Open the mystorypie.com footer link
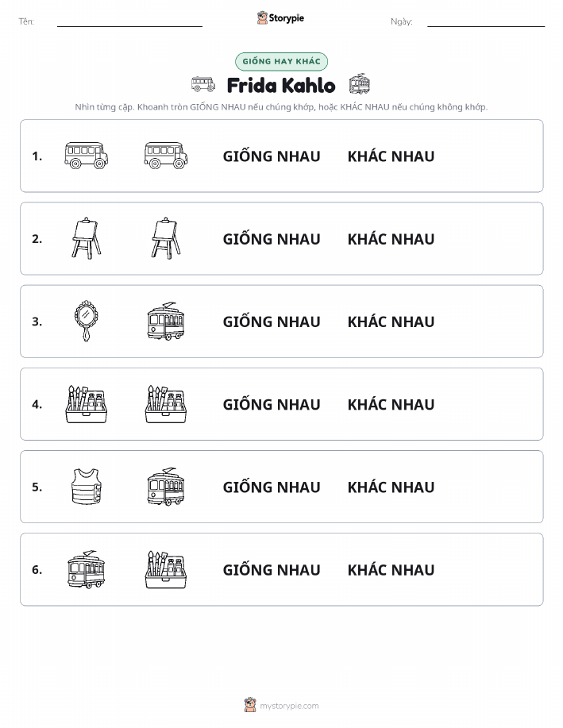 click(289, 706)
